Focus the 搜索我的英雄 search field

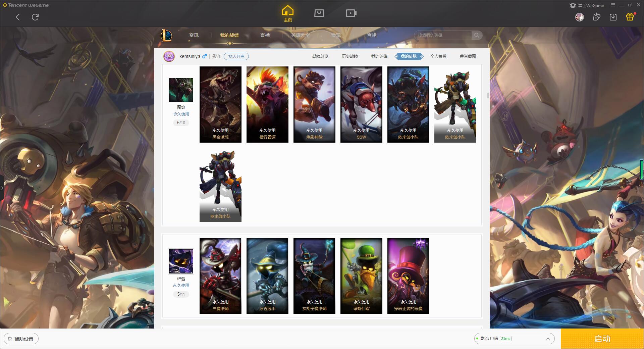click(x=443, y=35)
